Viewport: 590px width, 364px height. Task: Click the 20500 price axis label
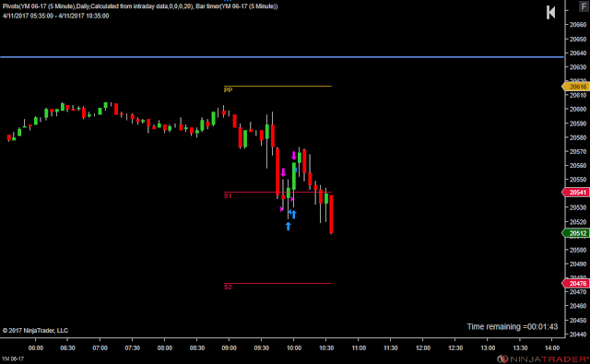[x=578, y=250]
